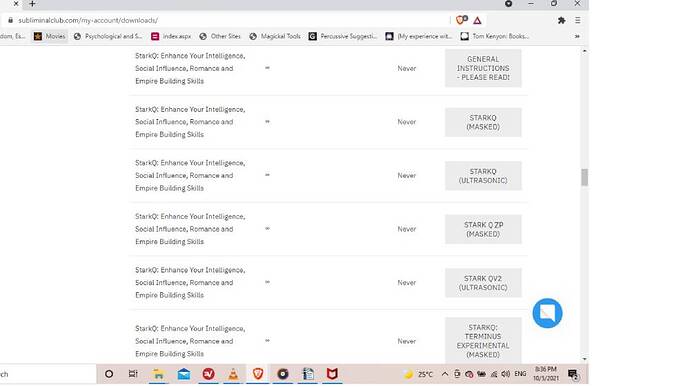This screenshot has width=690, height=387.
Task: Download StarkQ (Ultrasonic) file
Action: point(483,176)
